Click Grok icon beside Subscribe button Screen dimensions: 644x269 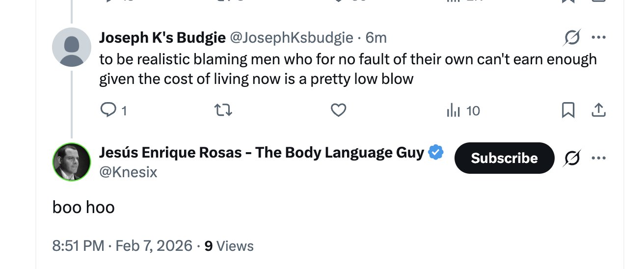pyautogui.click(x=572, y=158)
